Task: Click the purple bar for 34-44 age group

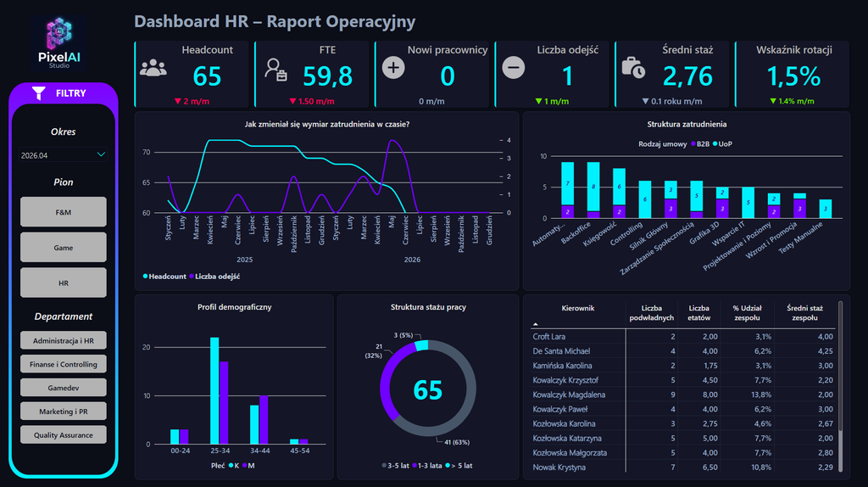Action: pyautogui.click(x=264, y=420)
